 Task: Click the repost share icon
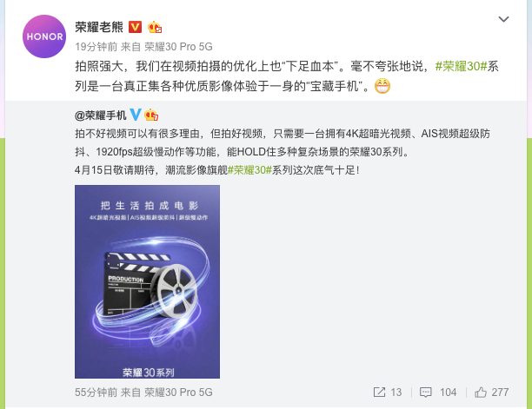pyautogui.click(x=379, y=392)
